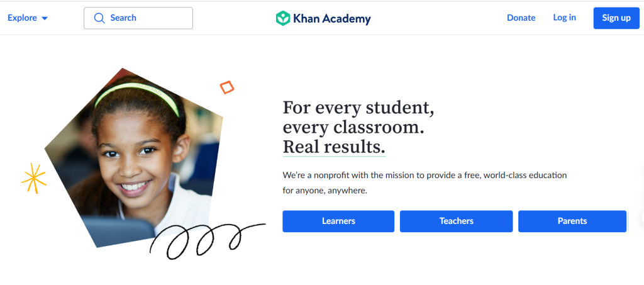Focus the Search input field
The image size is (644, 285).
tap(138, 18)
